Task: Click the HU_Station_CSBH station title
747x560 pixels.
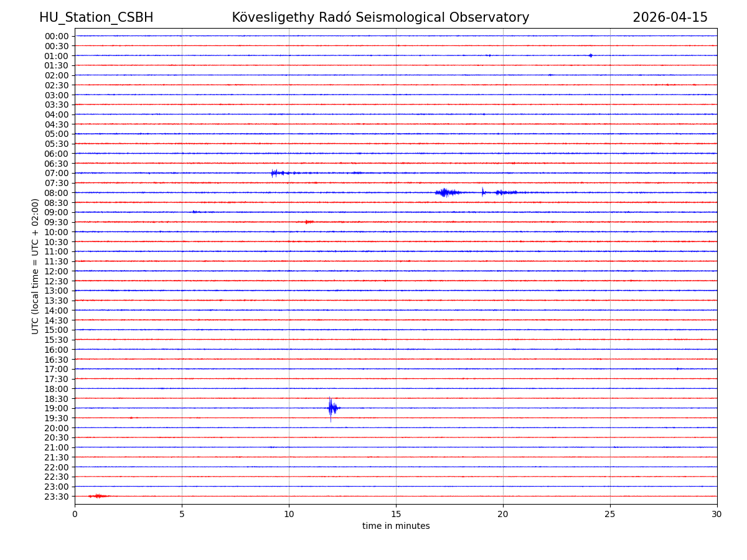Action: click(x=96, y=17)
